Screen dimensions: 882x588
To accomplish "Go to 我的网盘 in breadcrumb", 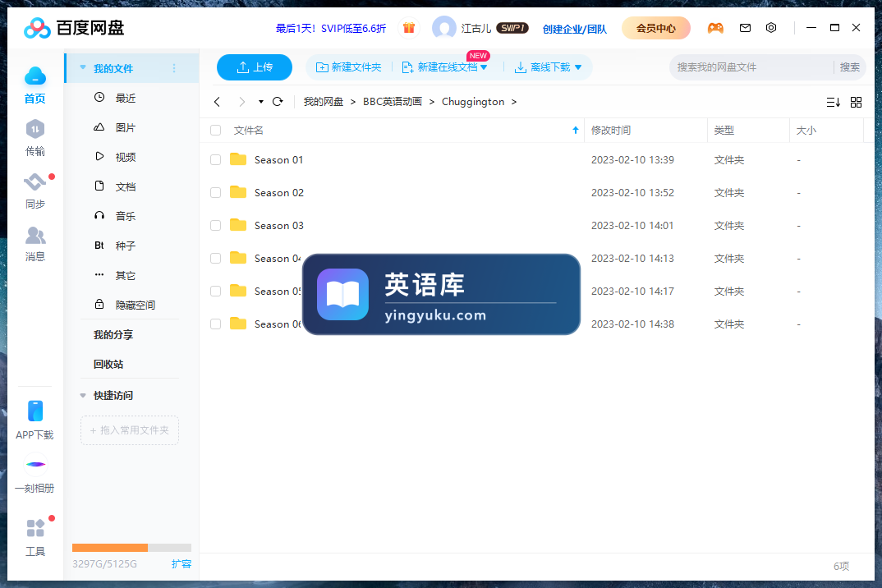I will click(324, 102).
